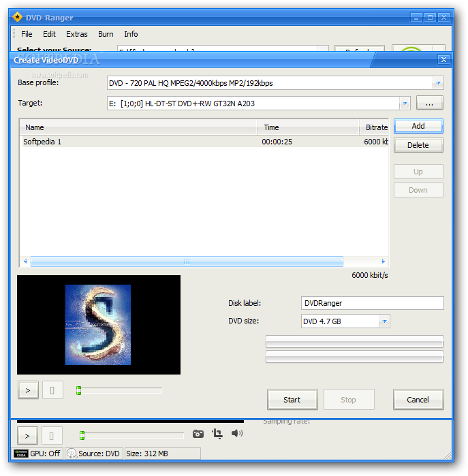Click the main window pause button

pos(52,436)
